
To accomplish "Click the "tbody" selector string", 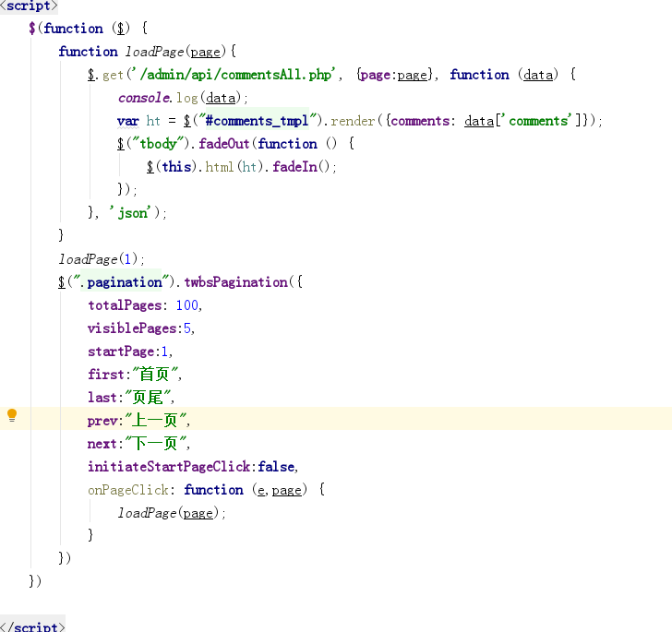I will click(x=158, y=144).
